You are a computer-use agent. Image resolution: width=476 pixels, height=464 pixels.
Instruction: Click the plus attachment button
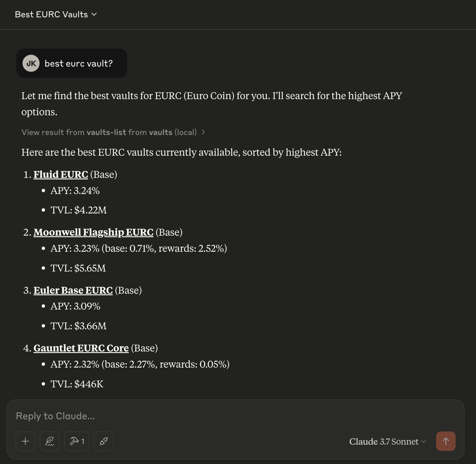pyautogui.click(x=25, y=441)
